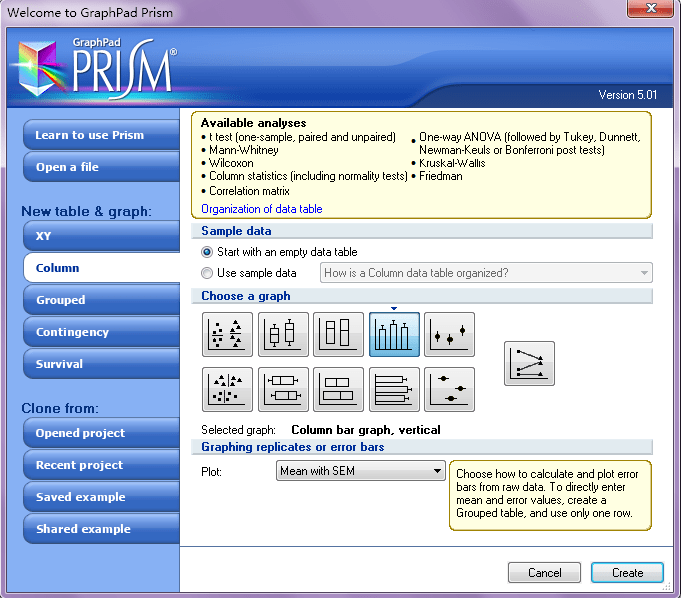Go to Open a file tab

(102, 167)
